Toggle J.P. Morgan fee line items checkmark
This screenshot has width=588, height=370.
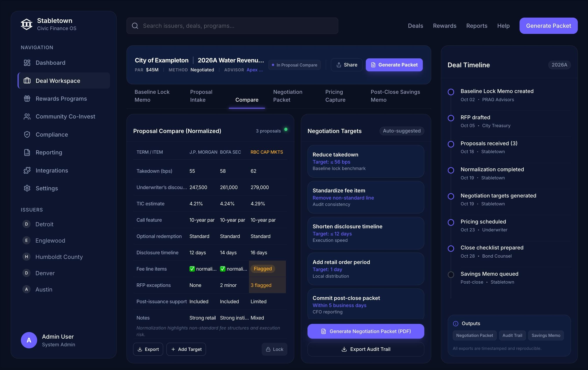(192, 269)
